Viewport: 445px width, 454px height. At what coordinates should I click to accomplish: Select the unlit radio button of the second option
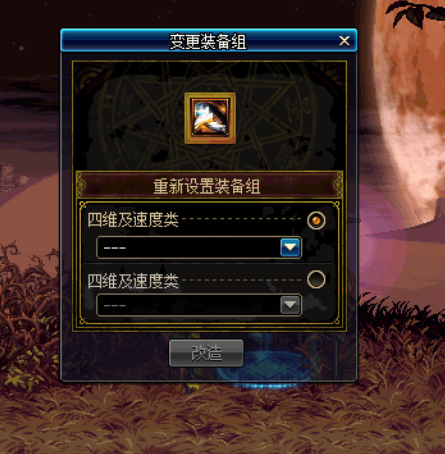point(316,279)
